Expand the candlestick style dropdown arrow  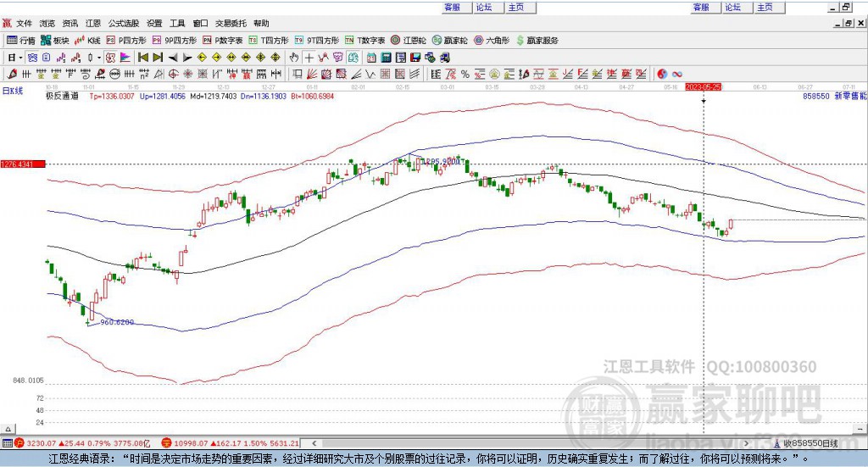(x=99, y=58)
